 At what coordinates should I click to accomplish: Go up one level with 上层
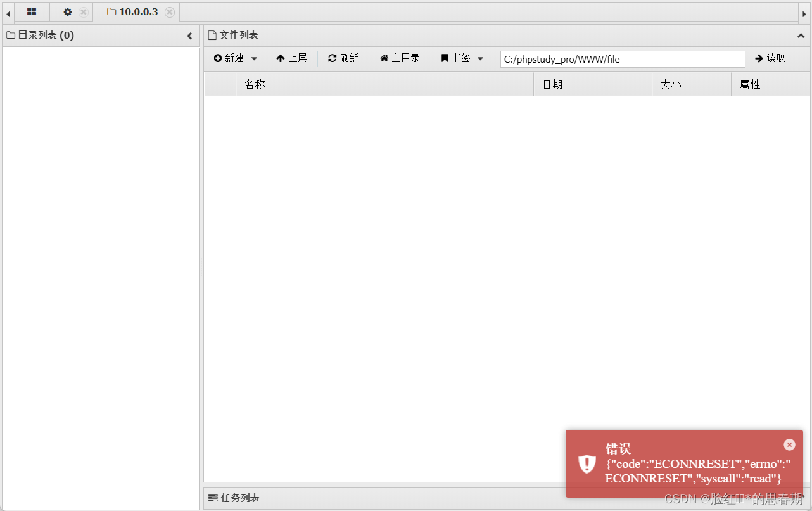tap(291, 58)
